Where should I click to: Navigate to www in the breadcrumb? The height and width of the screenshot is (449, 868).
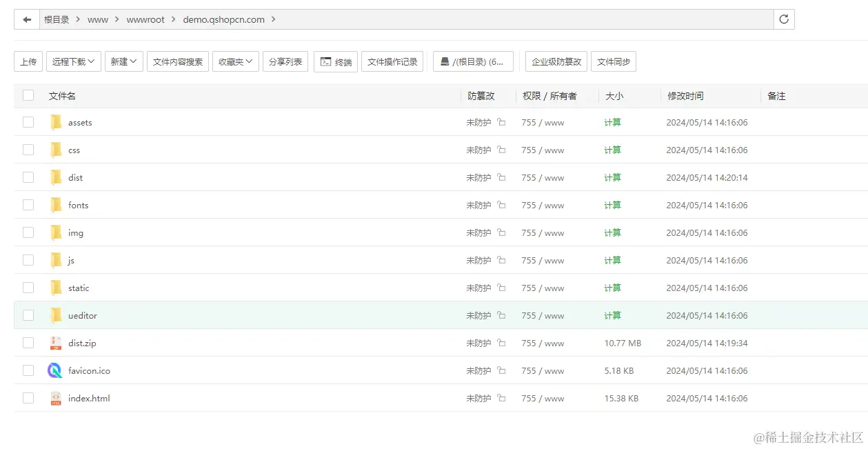[x=98, y=19]
